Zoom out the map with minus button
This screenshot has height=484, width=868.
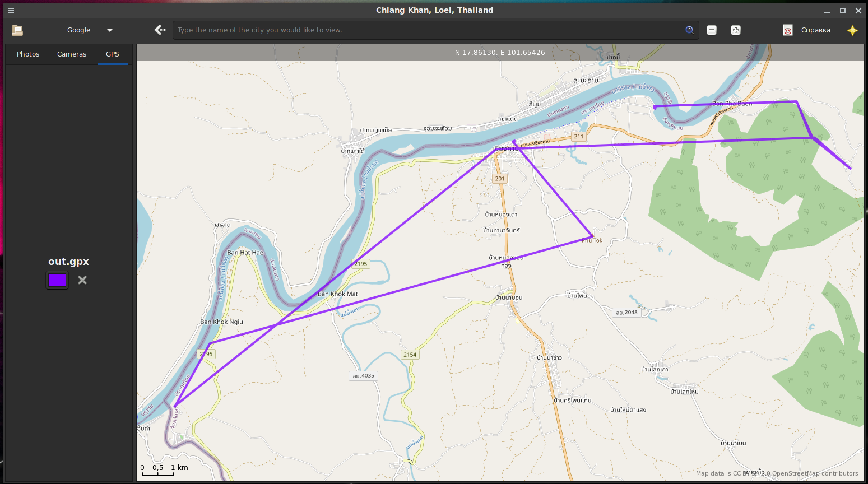point(712,30)
